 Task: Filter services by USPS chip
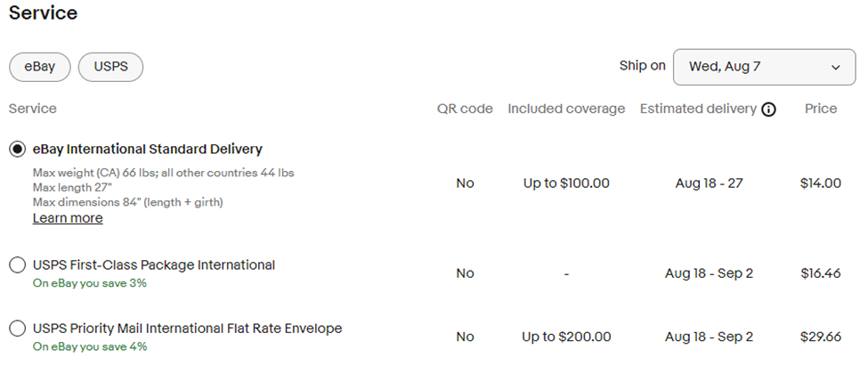pos(110,67)
